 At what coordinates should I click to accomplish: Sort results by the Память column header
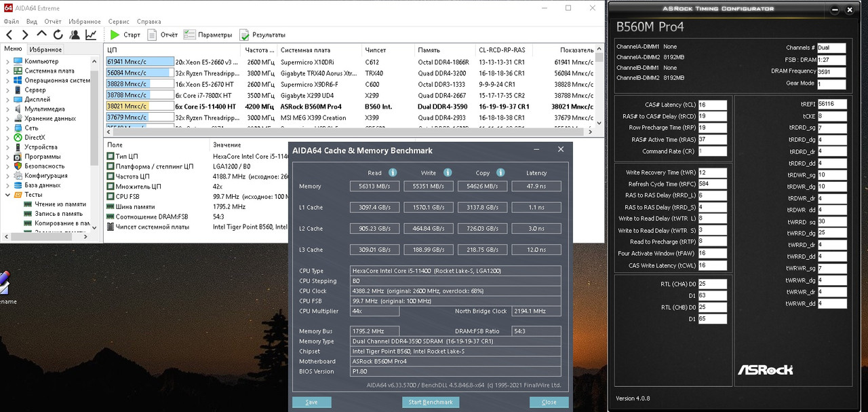pos(445,50)
